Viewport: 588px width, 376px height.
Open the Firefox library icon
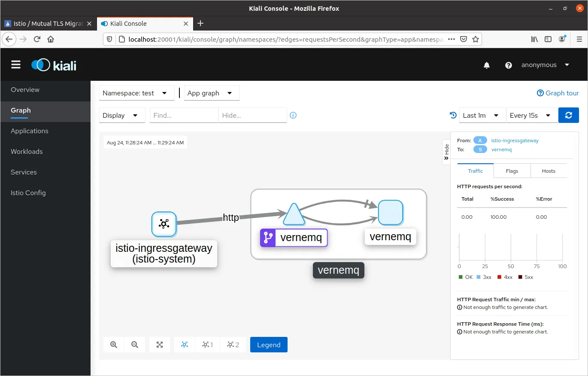pos(534,39)
